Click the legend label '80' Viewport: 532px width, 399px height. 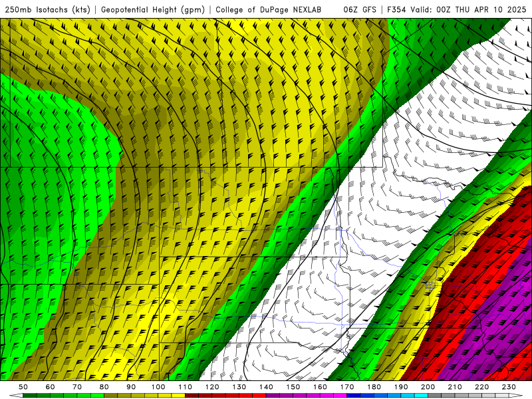[104, 387]
